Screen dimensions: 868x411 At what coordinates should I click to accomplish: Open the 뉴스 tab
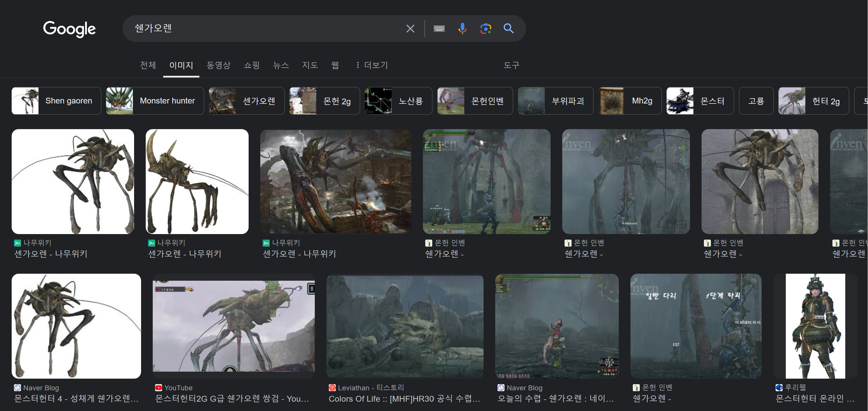pyautogui.click(x=281, y=65)
